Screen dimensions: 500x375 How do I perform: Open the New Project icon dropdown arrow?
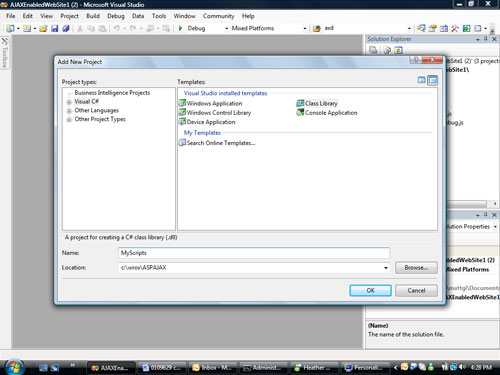pos(18,28)
